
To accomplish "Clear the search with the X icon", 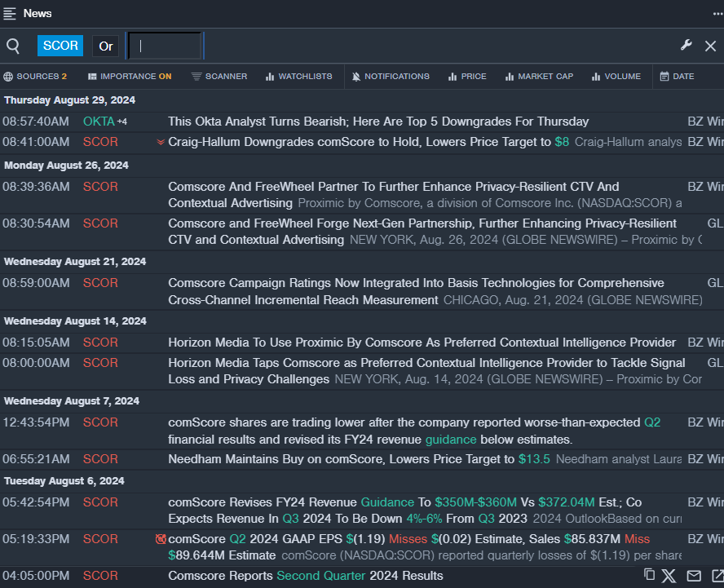I will 710,46.
